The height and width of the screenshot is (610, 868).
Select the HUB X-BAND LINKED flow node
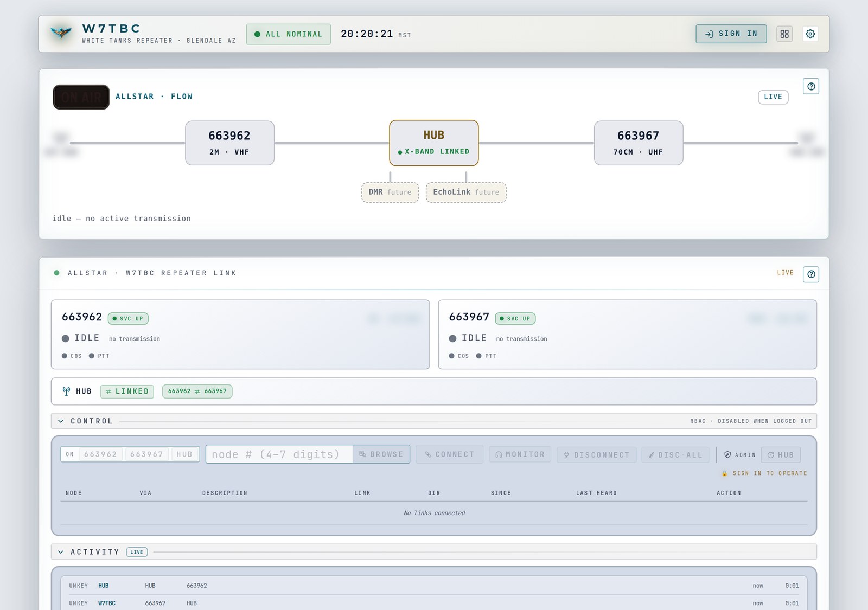pos(434,143)
